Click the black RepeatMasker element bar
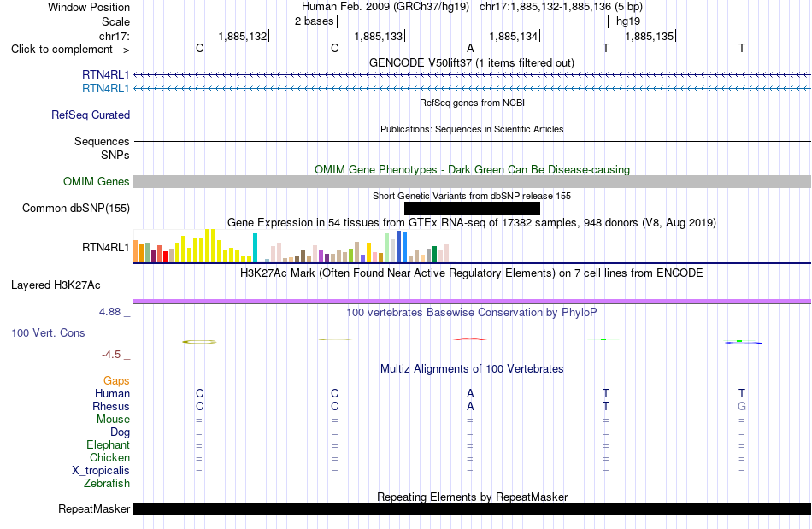 coord(472,508)
